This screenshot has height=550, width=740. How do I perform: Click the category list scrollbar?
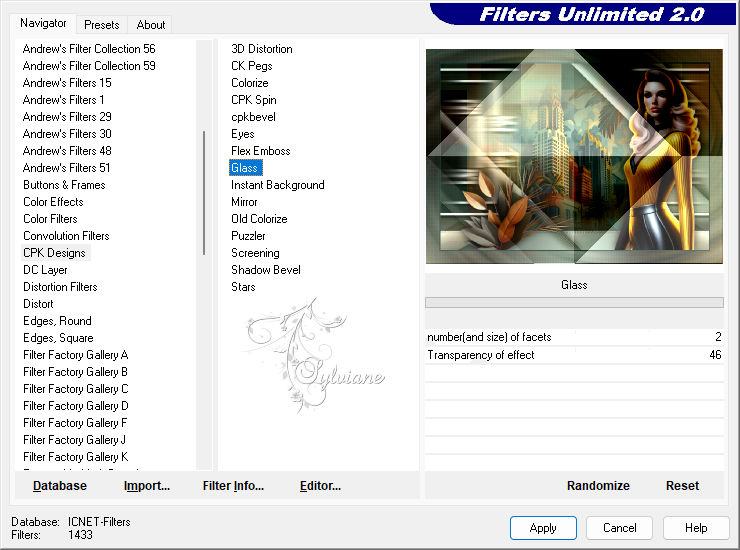pyautogui.click(x=204, y=193)
